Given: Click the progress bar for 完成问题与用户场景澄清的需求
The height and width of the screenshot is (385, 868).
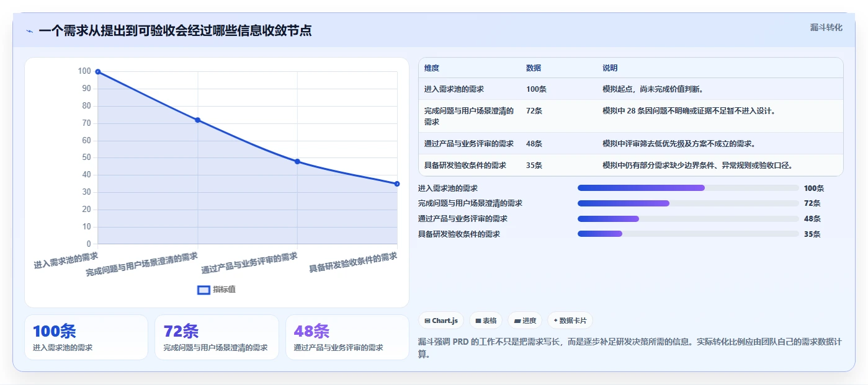Looking at the screenshot, I should coord(688,203).
